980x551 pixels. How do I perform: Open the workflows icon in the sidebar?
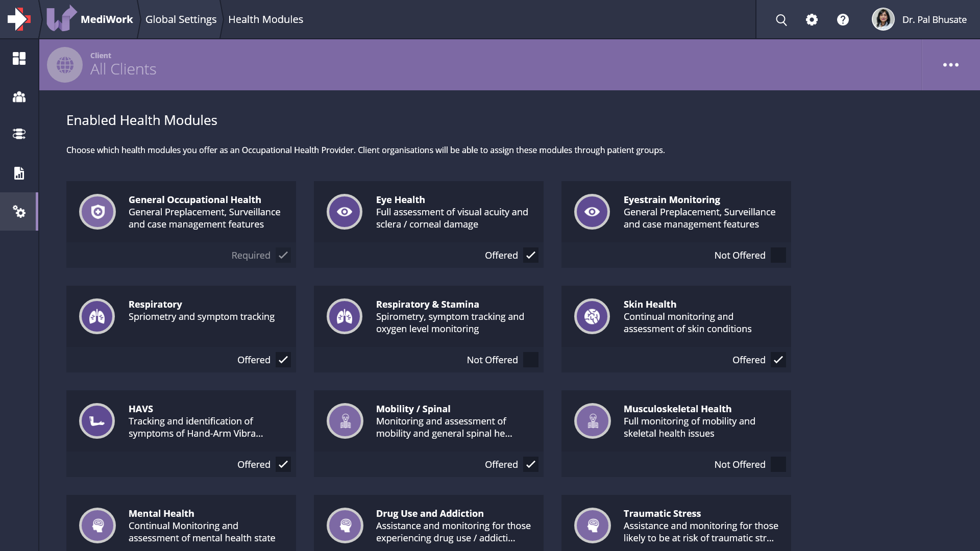[x=19, y=134]
